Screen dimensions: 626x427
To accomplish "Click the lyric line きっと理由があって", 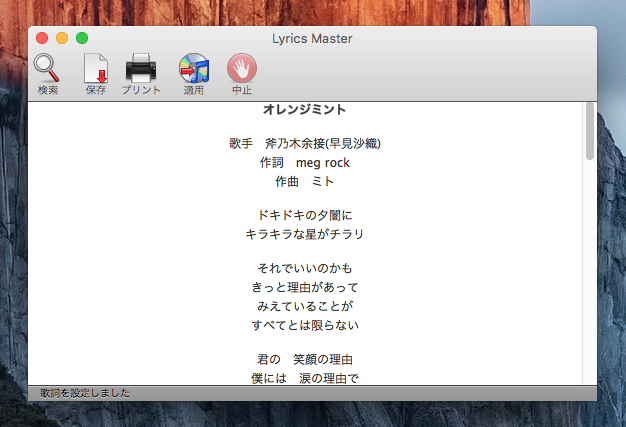I will 305,287.
